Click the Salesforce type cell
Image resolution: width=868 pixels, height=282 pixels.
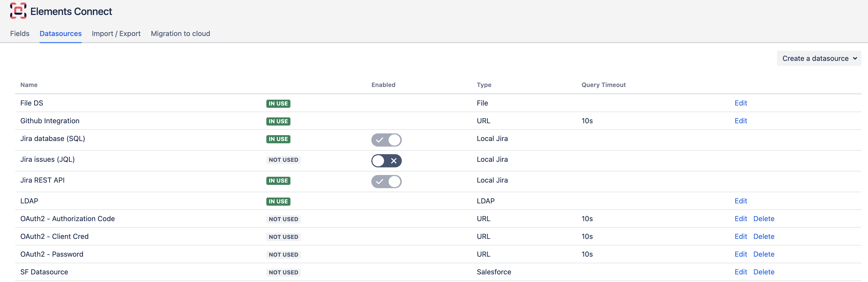(x=494, y=272)
